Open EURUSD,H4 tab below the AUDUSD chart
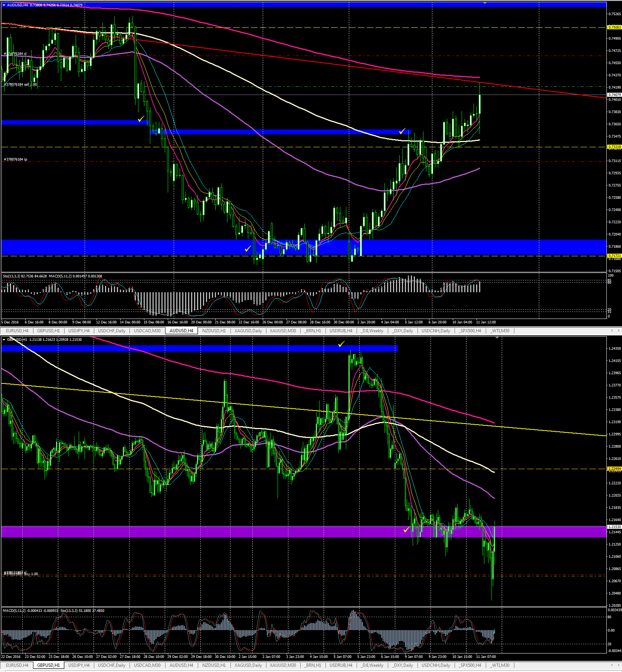Image resolution: width=622 pixels, height=672 pixels. [17, 331]
